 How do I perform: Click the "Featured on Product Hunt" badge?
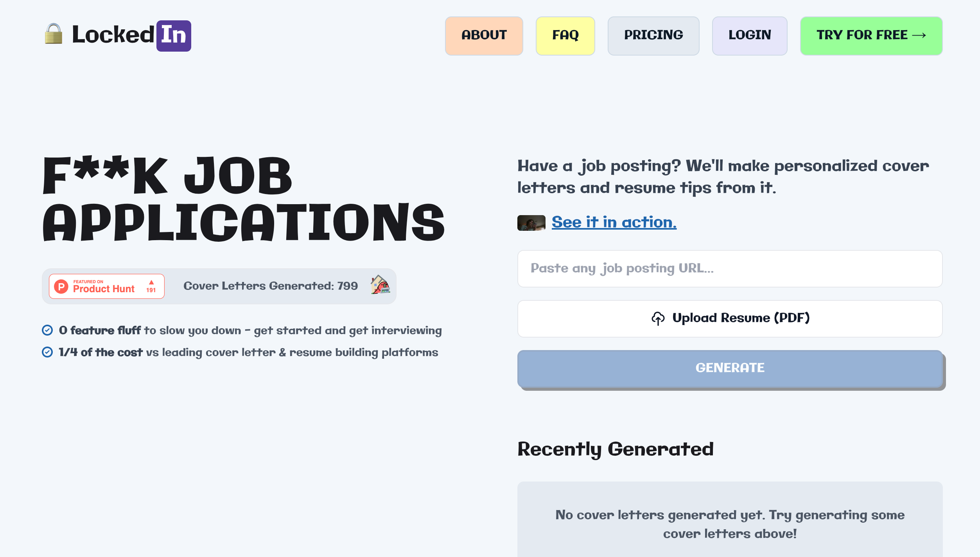click(x=106, y=286)
